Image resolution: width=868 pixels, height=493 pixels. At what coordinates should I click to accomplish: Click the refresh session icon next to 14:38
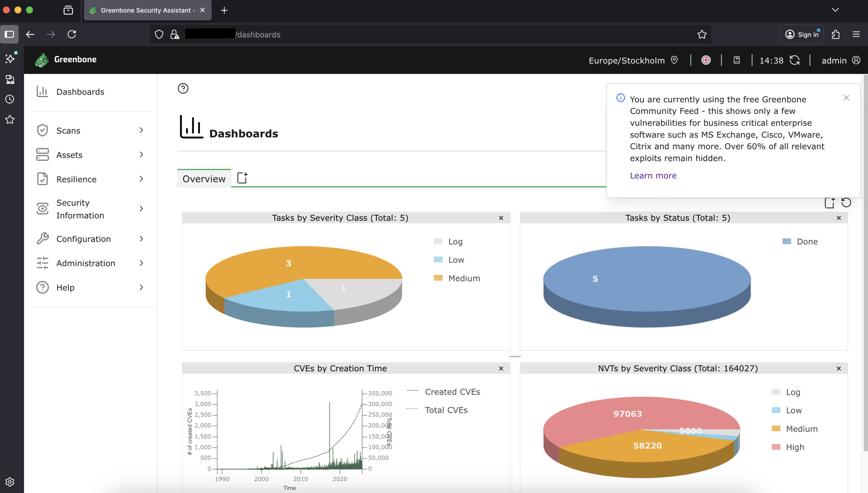point(795,60)
